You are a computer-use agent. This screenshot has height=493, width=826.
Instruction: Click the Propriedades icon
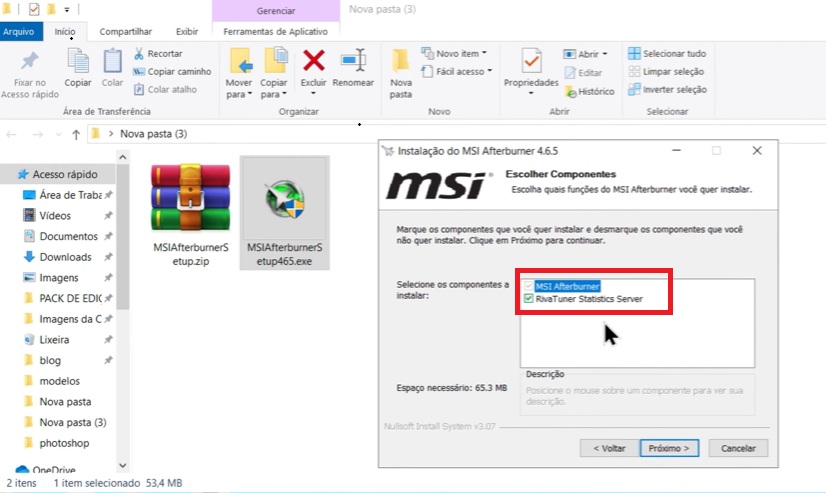(x=531, y=61)
